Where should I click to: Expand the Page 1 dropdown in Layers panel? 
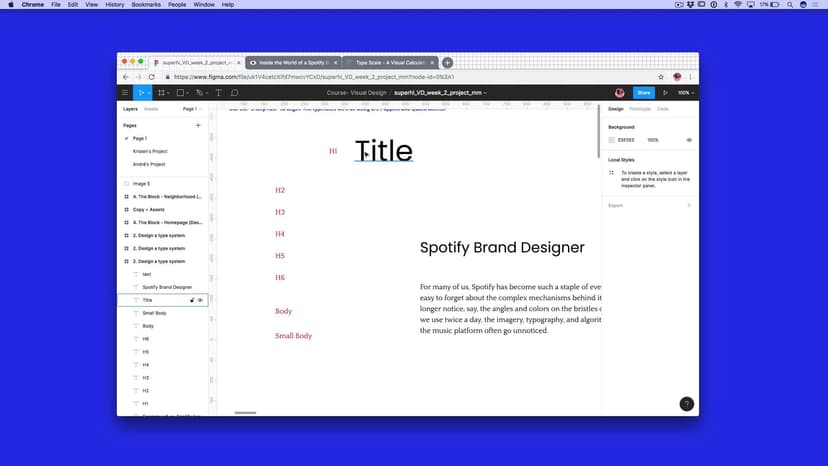coord(191,108)
